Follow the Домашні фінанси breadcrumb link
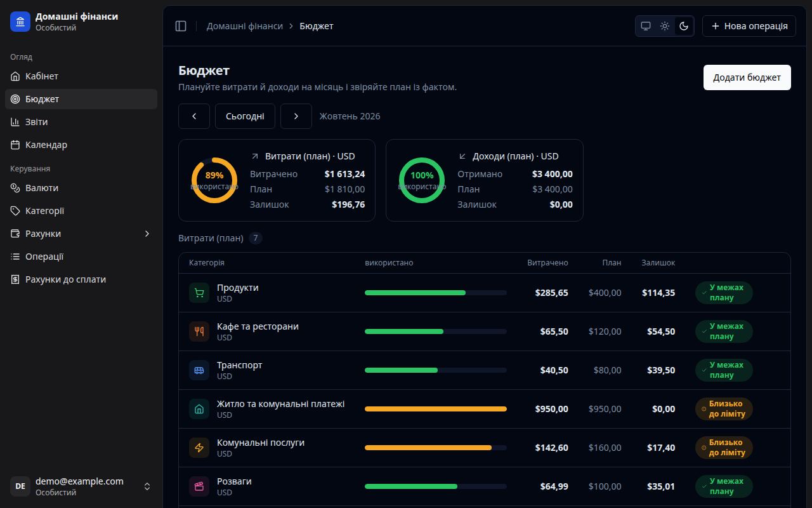The width and height of the screenshot is (812, 508). click(245, 26)
